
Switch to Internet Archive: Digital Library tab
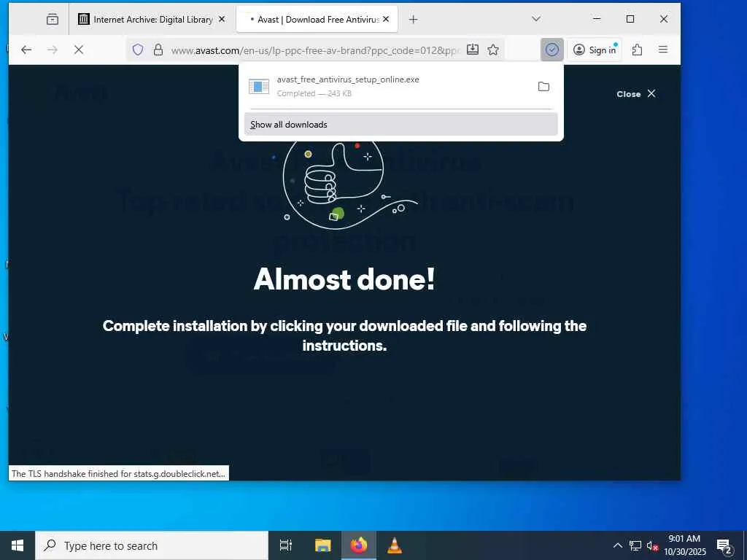coord(152,20)
